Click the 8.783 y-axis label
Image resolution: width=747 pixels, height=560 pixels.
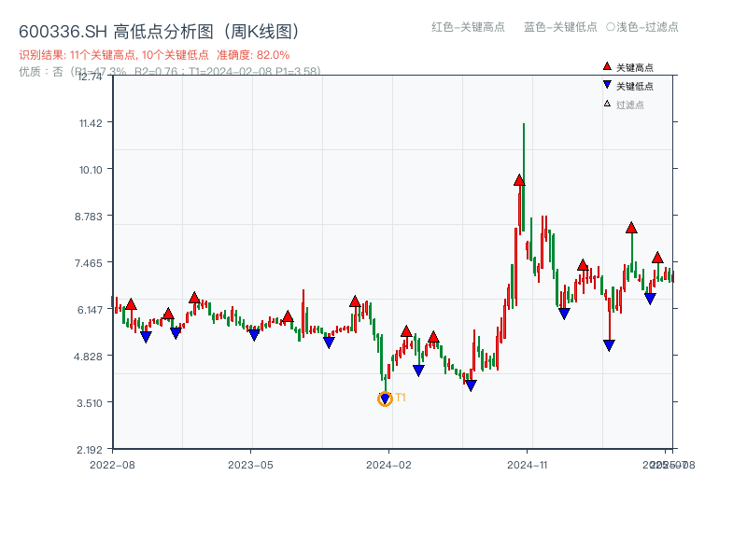[x=89, y=217]
